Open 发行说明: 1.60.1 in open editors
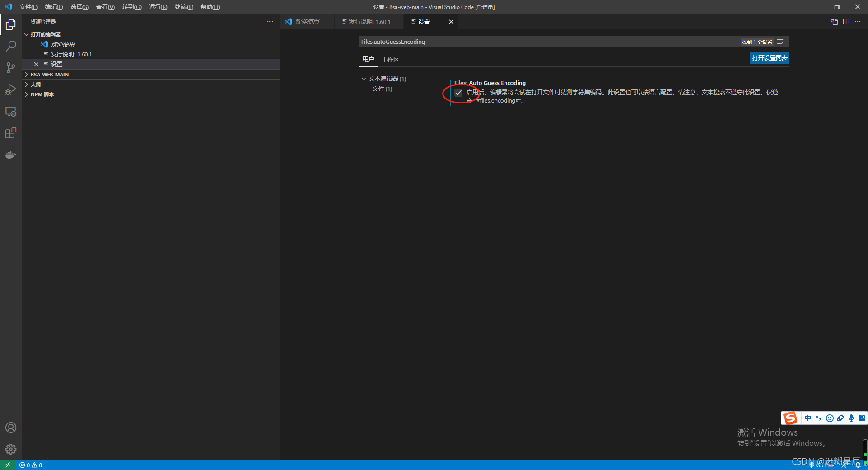 pos(71,54)
